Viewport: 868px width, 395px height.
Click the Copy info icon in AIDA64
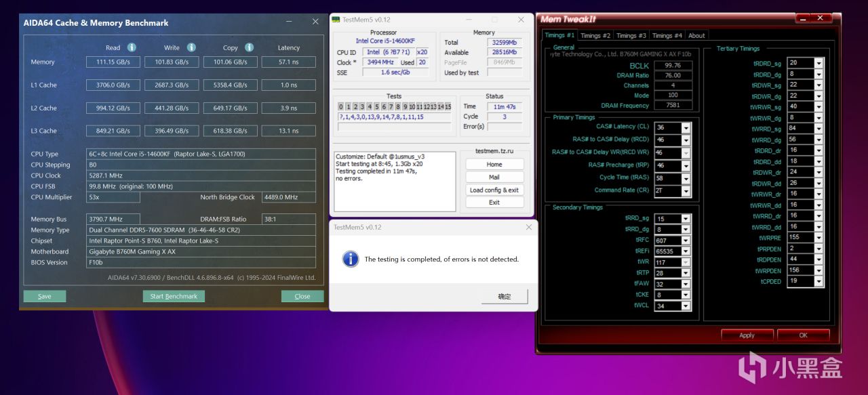(249, 47)
